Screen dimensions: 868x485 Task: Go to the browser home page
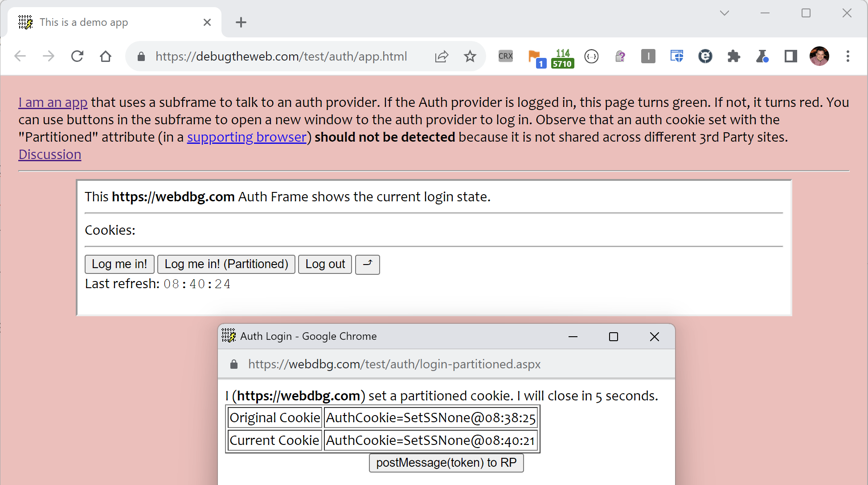point(106,56)
